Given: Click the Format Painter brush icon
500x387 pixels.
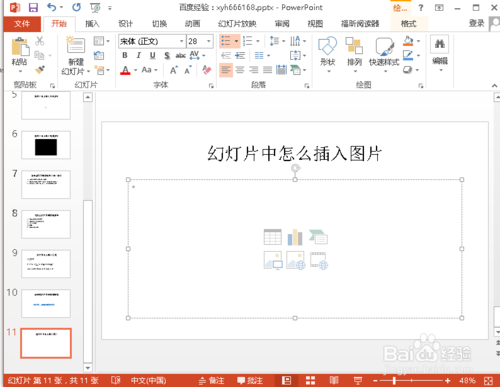Looking at the screenshot, I should click(40, 70).
